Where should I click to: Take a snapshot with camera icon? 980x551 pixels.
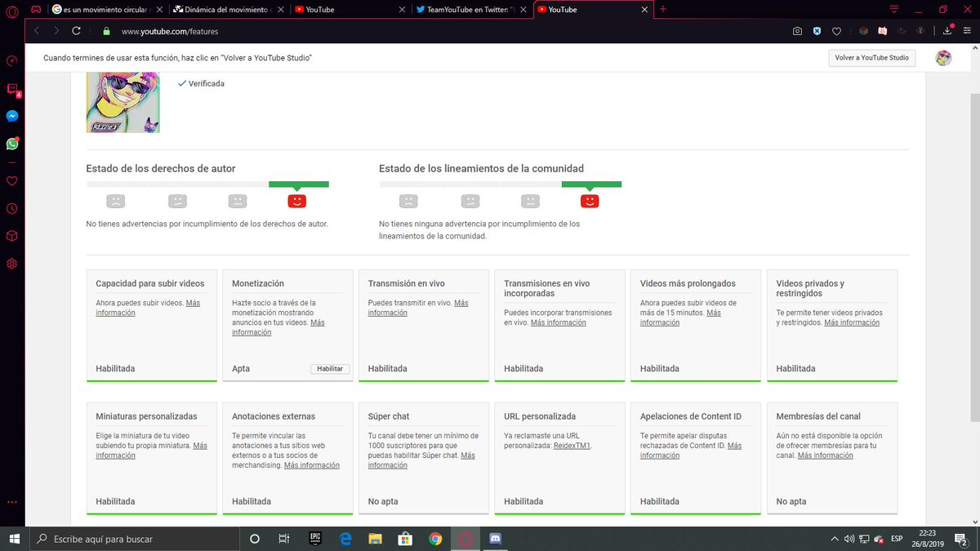pyautogui.click(x=797, y=31)
